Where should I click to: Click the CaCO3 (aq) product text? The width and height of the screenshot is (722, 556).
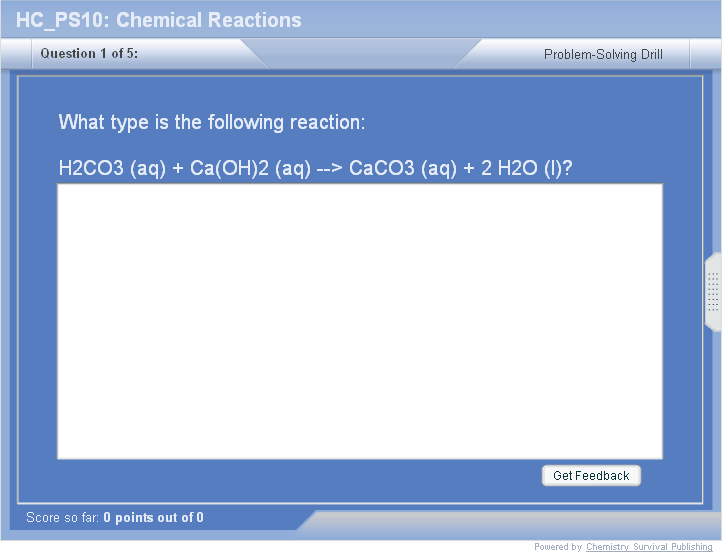404,168
